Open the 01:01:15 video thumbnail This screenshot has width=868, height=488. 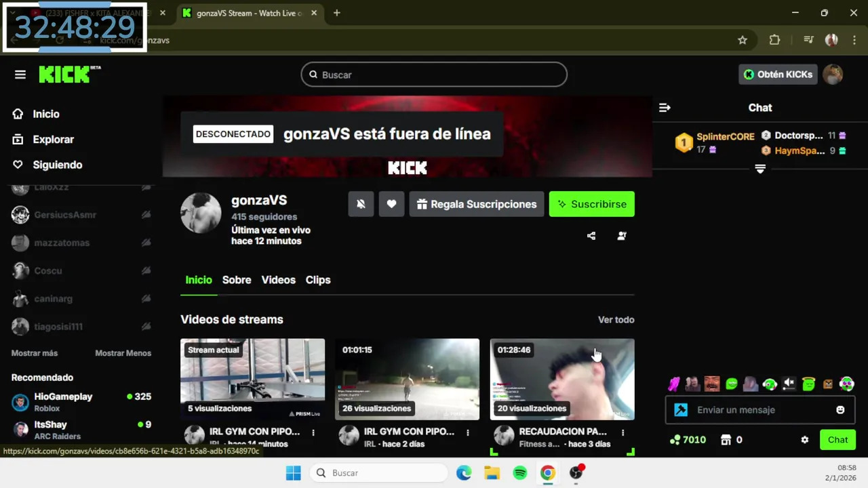[407, 380]
